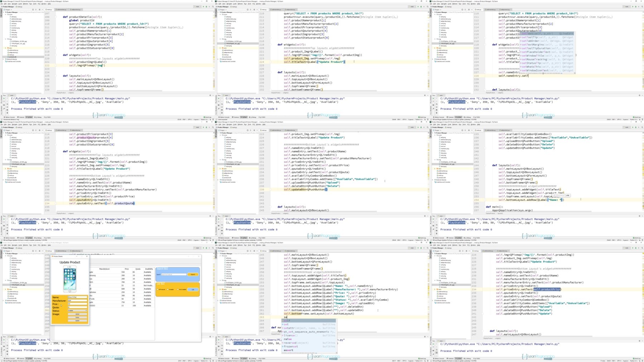Choose setStatusTip in the completion popup
This screenshot has height=362, width=644.
tap(547, 63)
